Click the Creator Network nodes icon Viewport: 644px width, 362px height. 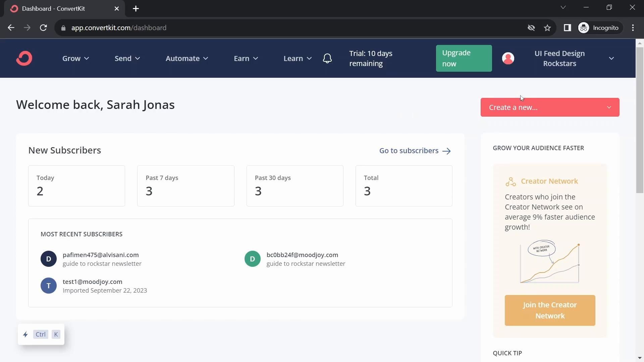[511, 182]
